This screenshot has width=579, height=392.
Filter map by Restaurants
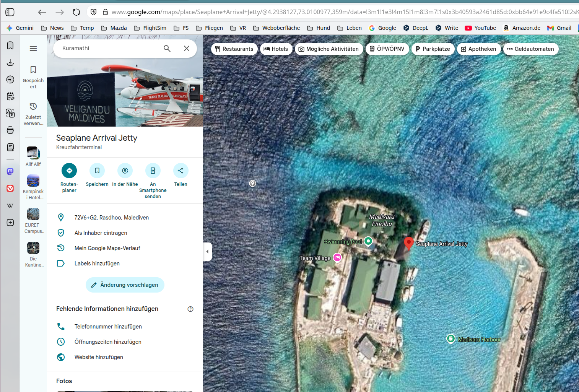[234, 49]
